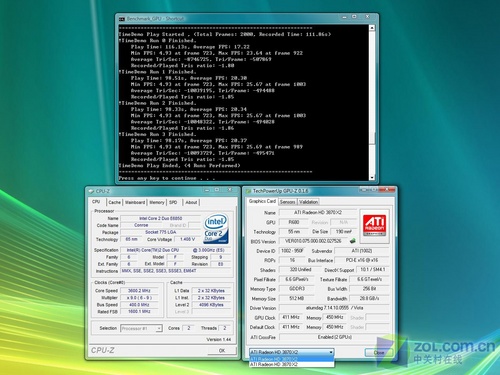Screen dimensions: 500x375
Task: Click the BIOS Version value field
Action: (x=313, y=241)
